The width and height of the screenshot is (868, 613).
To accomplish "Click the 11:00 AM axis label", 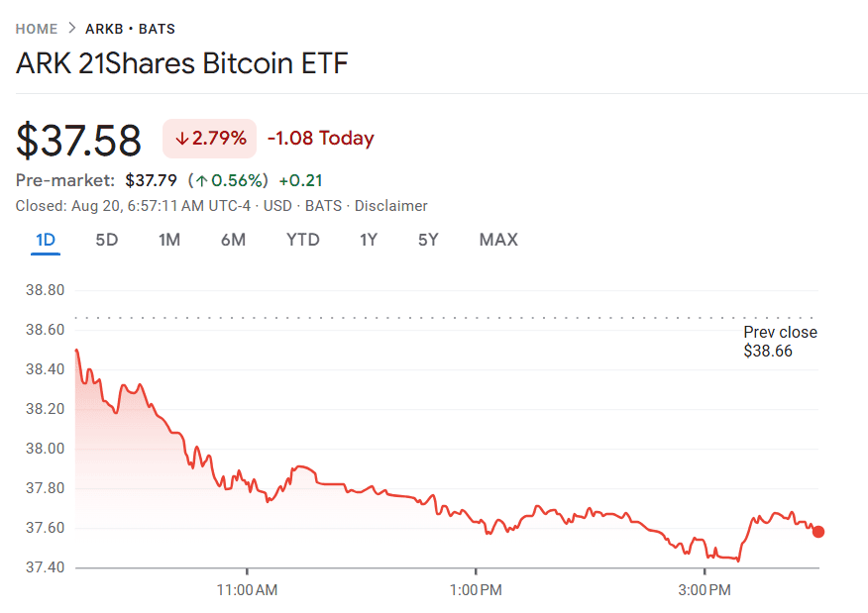I will pos(247,590).
